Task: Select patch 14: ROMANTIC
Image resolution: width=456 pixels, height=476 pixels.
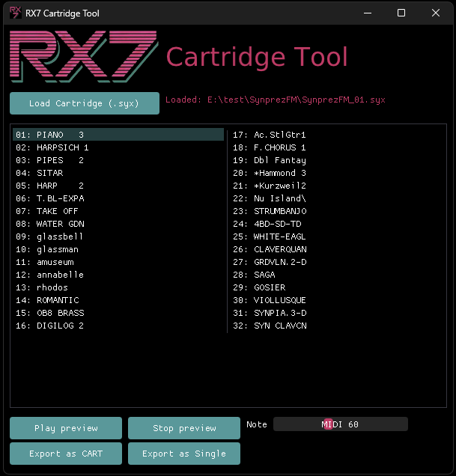Action: coord(118,300)
